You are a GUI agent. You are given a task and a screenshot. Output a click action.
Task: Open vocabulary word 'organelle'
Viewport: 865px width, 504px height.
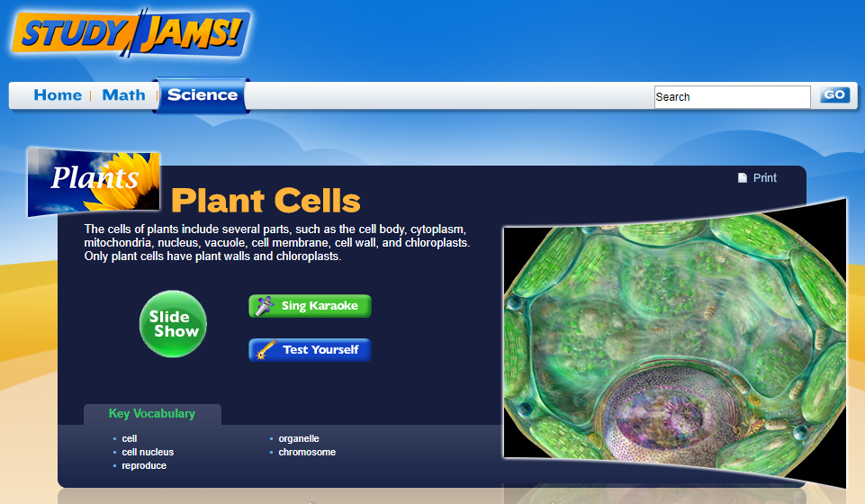tap(299, 439)
